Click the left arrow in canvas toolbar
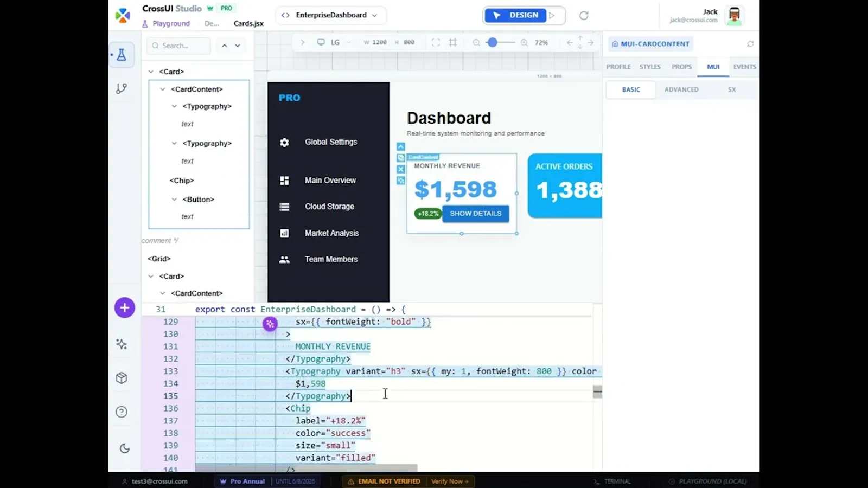Viewport: 868px width, 488px height. (x=570, y=42)
